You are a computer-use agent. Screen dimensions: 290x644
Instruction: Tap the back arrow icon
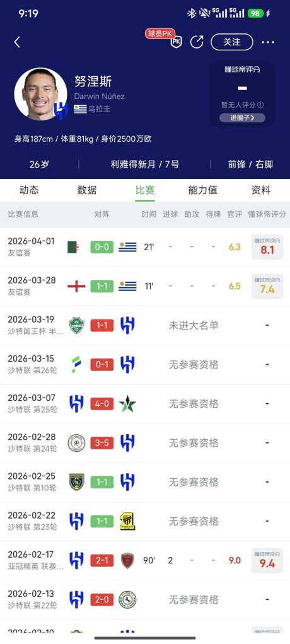(17, 42)
